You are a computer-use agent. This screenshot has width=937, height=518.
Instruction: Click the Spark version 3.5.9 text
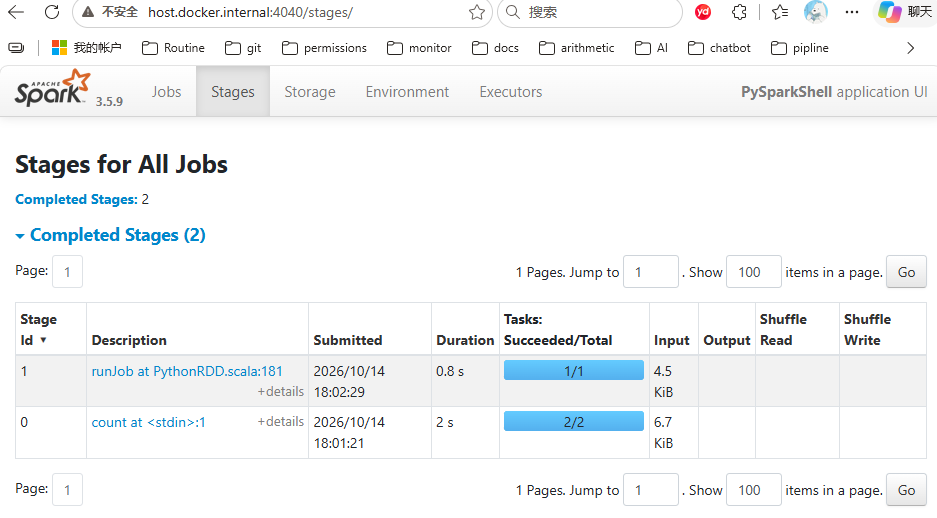[109, 102]
